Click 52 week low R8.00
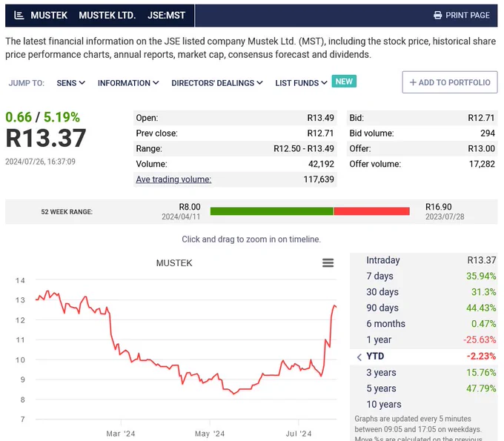The width and height of the screenshot is (504, 441). (x=190, y=207)
